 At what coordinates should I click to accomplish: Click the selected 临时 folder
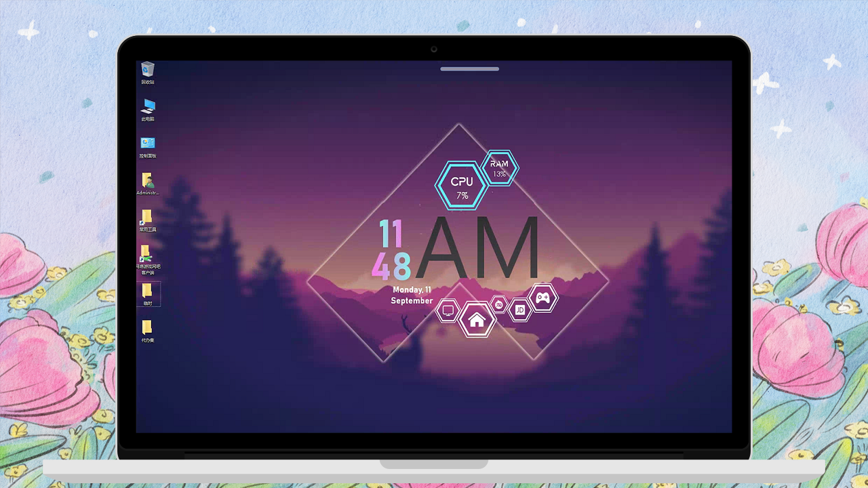[147, 291]
